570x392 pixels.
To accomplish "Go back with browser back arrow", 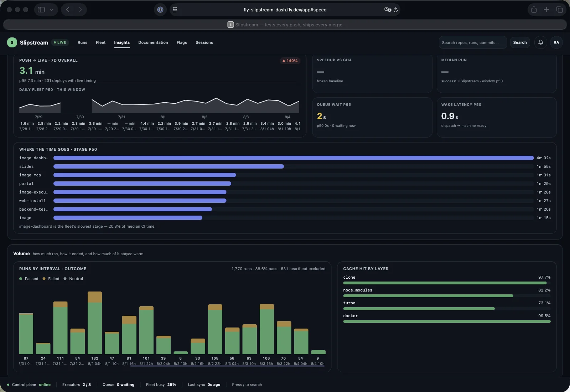I will (68, 10).
